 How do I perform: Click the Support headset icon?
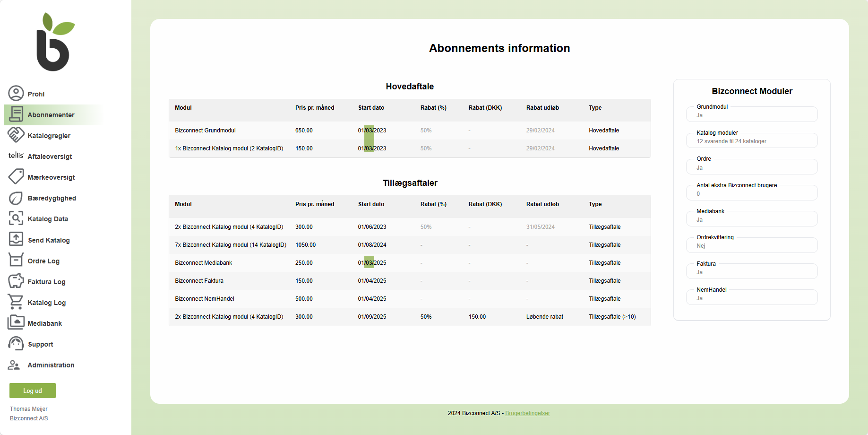point(16,343)
